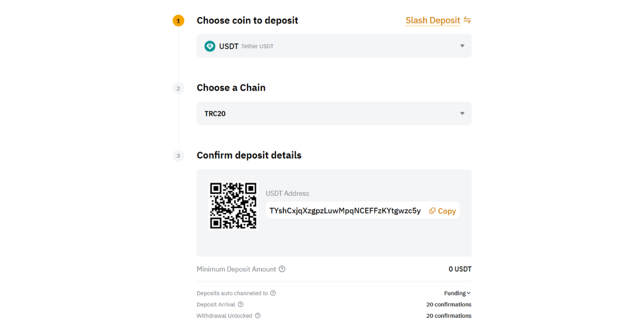Click the step 3 number circle
644x322 pixels.
pyautogui.click(x=178, y=156)
